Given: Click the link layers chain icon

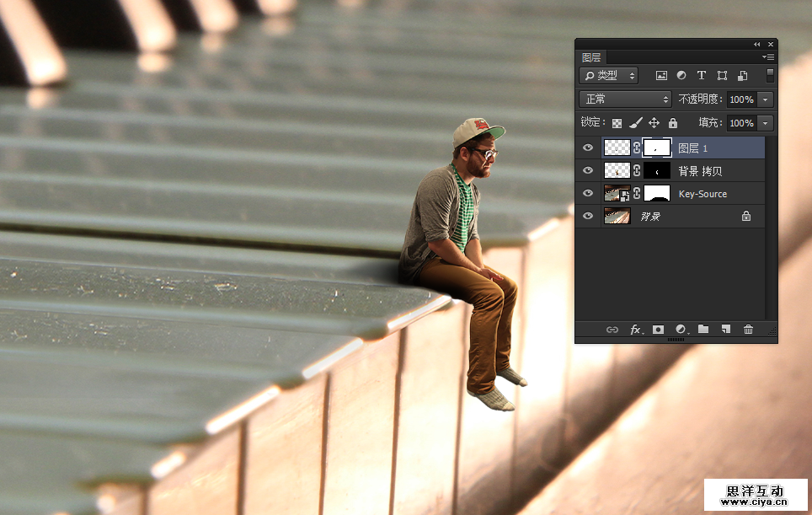Looking at the screenshot, I should [x=612, y=330].
